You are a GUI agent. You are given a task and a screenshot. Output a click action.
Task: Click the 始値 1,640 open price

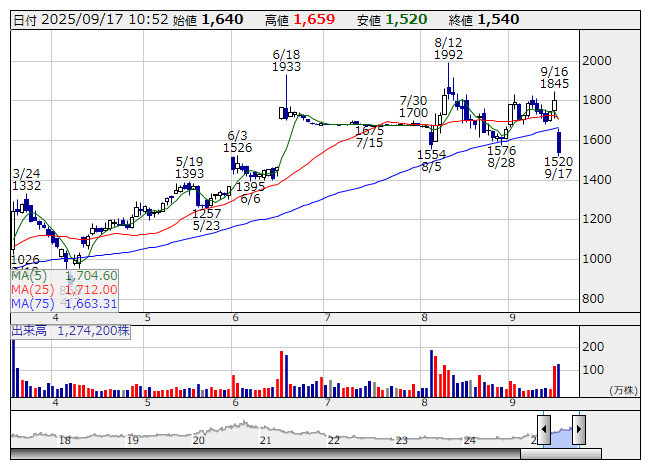click(x=207, y=20)
